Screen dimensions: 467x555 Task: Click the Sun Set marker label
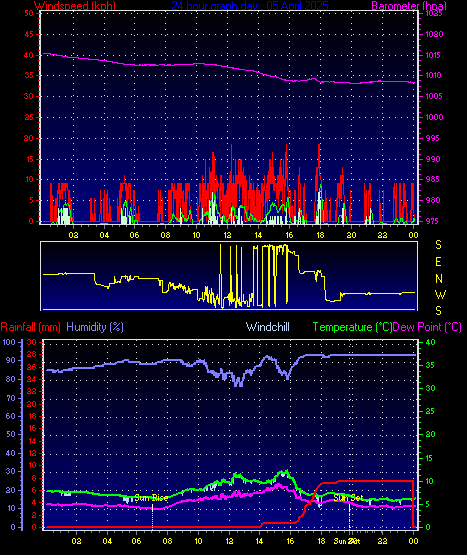(x=348, y=498)
